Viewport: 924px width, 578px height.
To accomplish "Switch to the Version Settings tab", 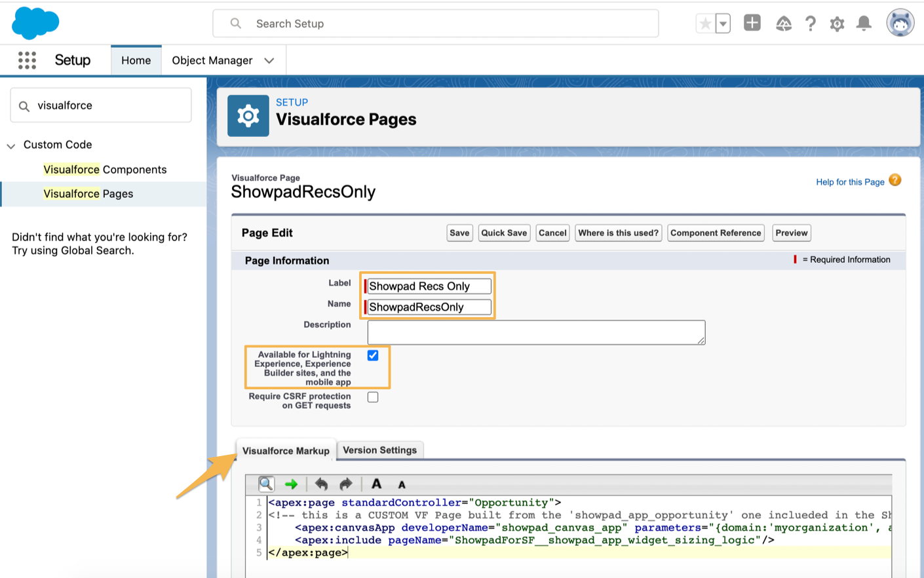I will pos(379,450).
